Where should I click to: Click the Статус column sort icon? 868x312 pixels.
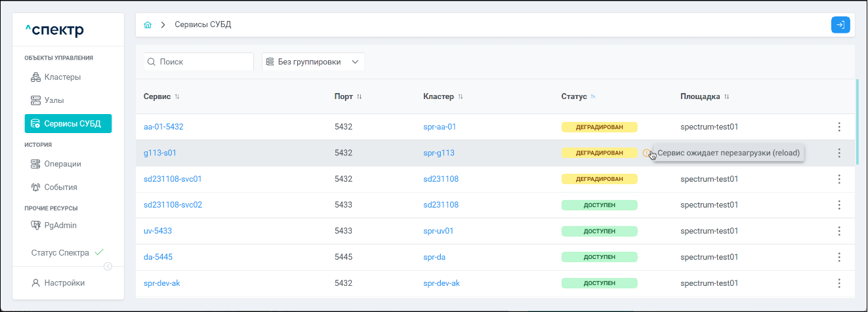[x=593, y=97]
